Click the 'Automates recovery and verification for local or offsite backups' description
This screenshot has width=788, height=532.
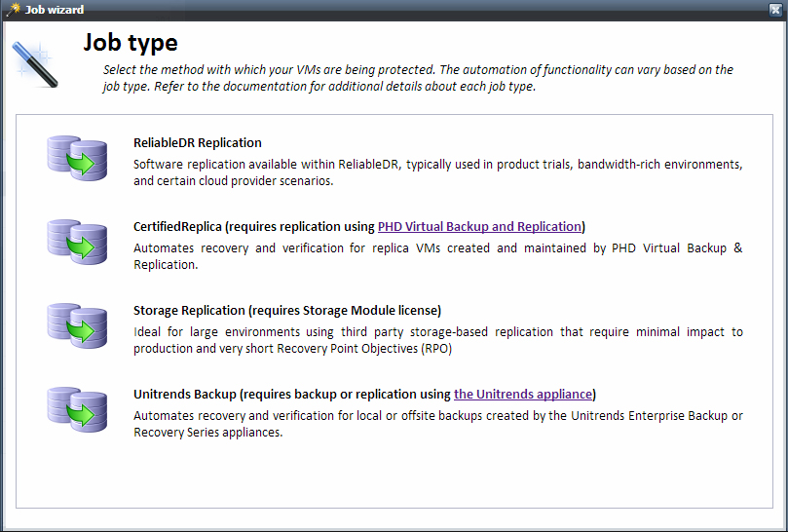[x=437, y=424]
